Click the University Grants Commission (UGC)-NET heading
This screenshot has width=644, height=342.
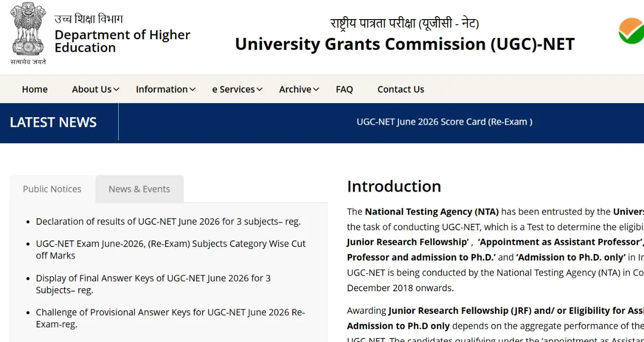[405, 44]
